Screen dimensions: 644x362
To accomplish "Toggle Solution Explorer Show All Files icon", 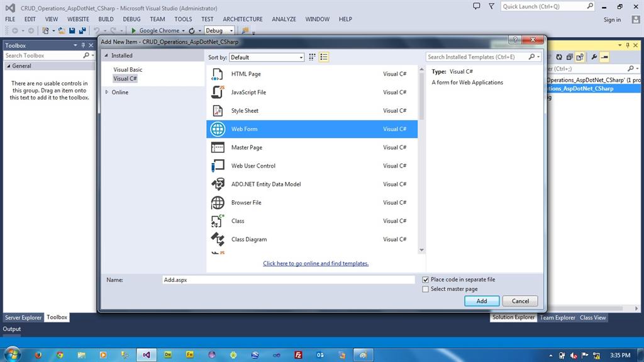I will pos(580,57).
